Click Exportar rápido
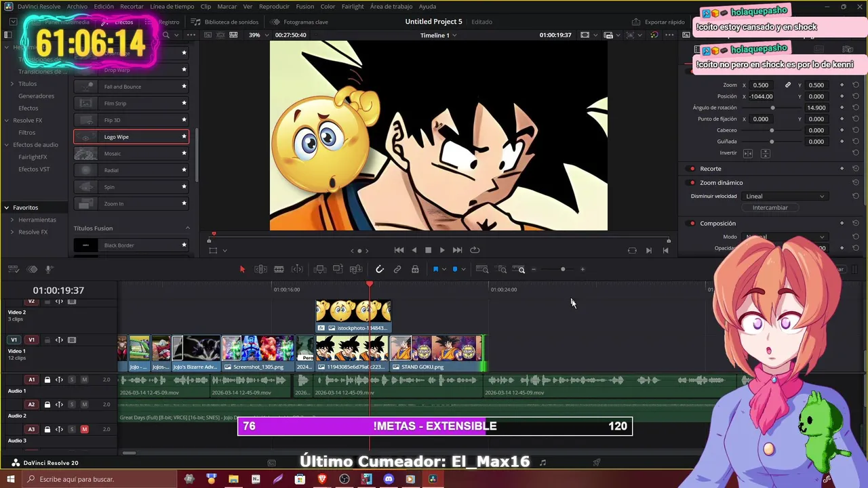 (x=658, y=22)
